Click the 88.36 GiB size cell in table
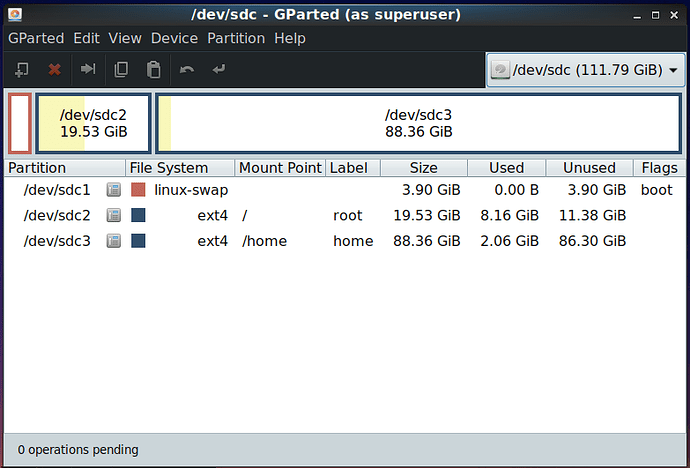Screen dimensions: 690x468 tap(426, 241)
